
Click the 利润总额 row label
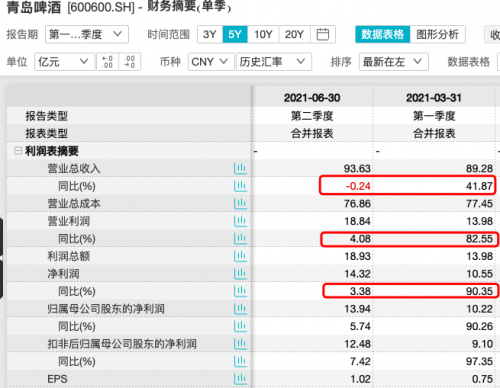[68, 256]
